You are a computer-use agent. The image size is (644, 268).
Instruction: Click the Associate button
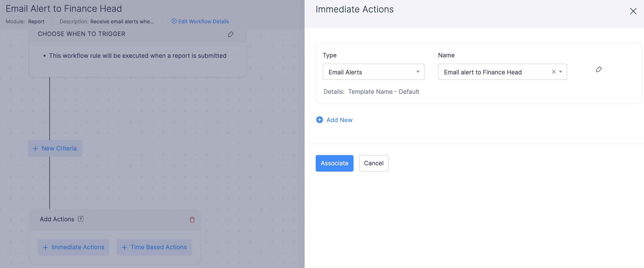pos(334,163)
